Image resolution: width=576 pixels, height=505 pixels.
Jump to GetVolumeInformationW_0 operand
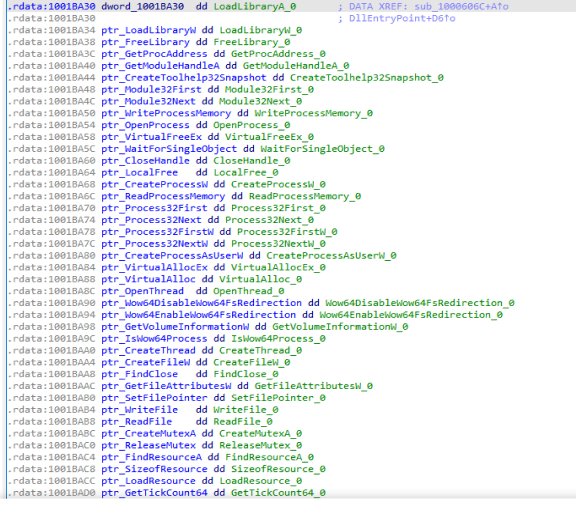pos(340,327)
